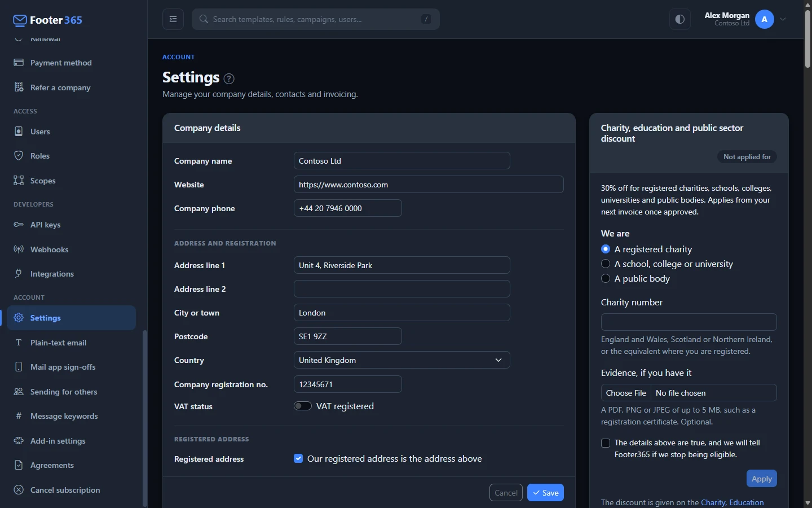The image size is (812, 508).
Task: Click the search templates box
Action: point(316,19)
